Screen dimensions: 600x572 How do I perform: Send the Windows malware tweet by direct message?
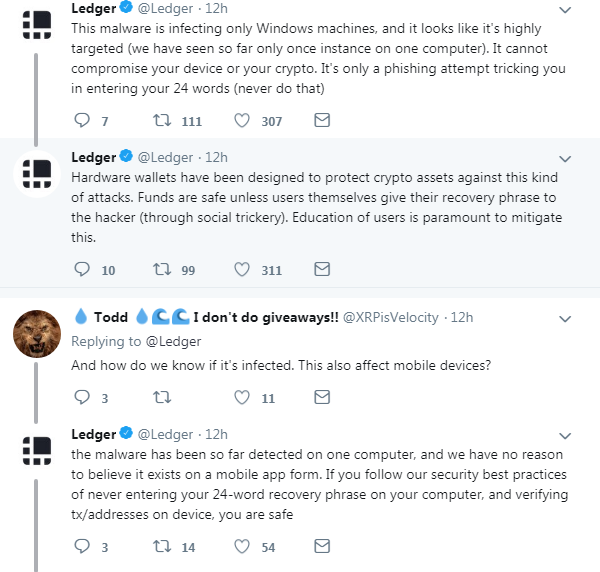click(x=322, y=120)
